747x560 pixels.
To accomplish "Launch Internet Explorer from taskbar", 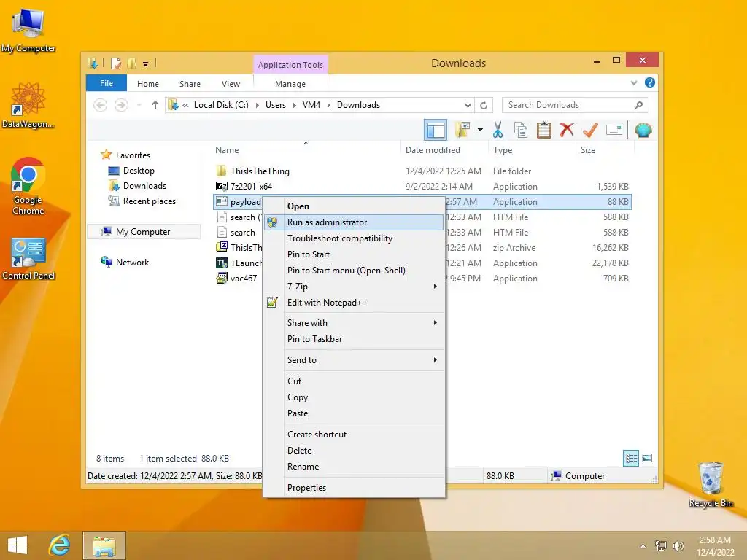I will coord(60,545).
